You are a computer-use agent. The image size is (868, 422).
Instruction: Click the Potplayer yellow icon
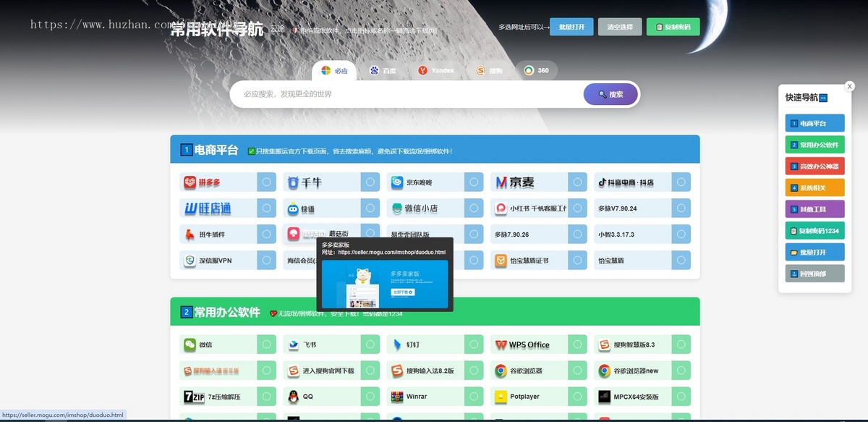coord(501,397)
